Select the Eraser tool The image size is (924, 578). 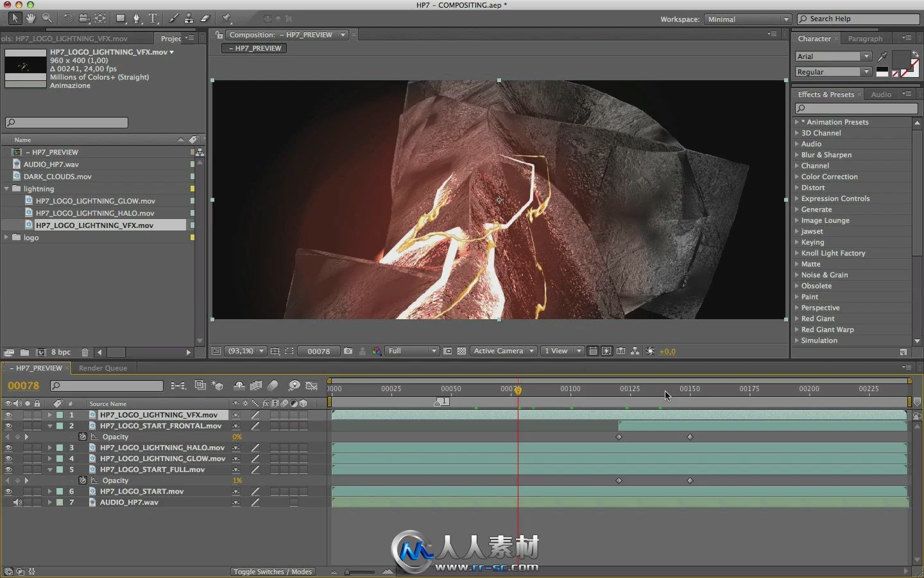pyautogui.click(x=205, y=19)
